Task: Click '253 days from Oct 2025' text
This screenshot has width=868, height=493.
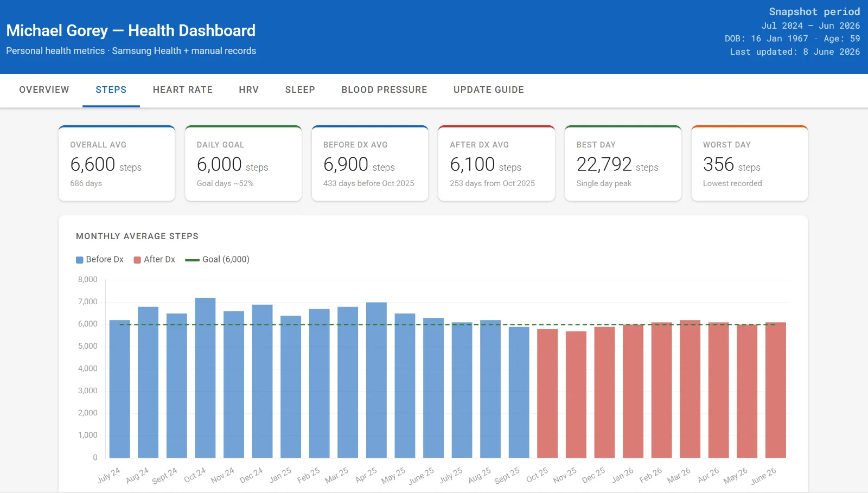Action: tap(493, 183)
